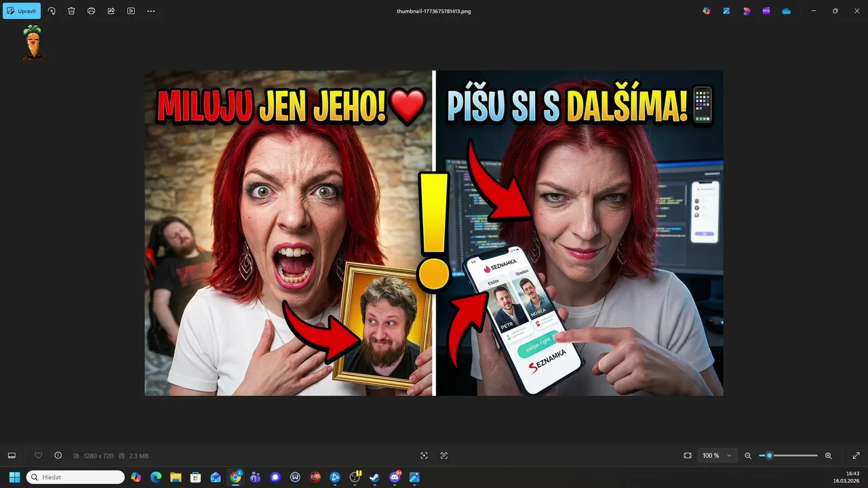
Task: Click the displayed thumbnail image
Action: pyautogui.click(x=434, y=233)
